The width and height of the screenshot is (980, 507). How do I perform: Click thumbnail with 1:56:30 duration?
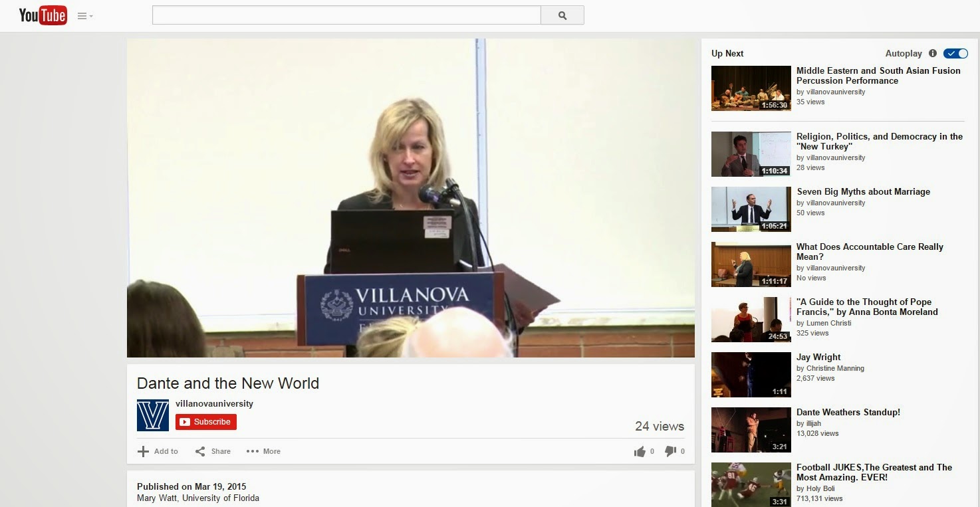[x=751, y=88]
